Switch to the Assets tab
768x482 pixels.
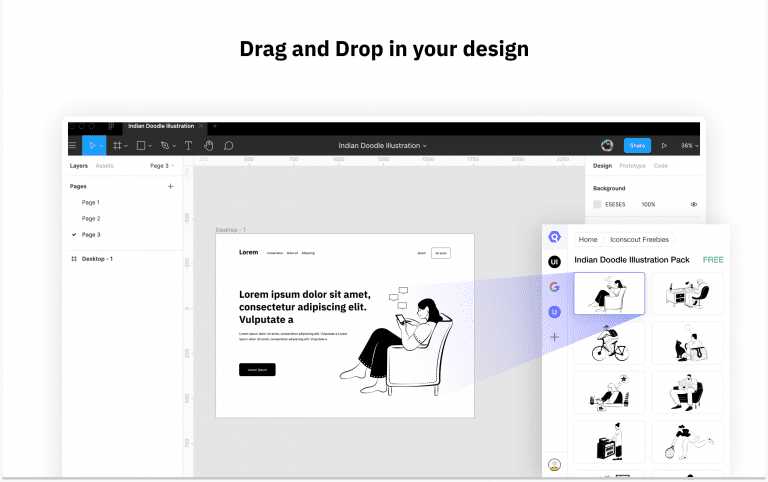(x=104, y=166)
